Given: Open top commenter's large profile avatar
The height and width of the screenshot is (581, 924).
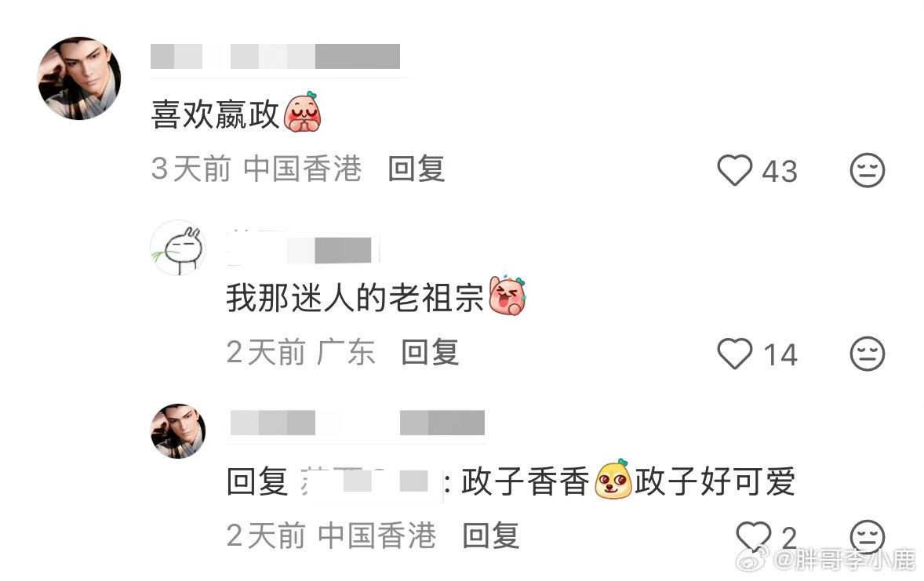Looking at the screenshot, I should (x=79, y=78).
